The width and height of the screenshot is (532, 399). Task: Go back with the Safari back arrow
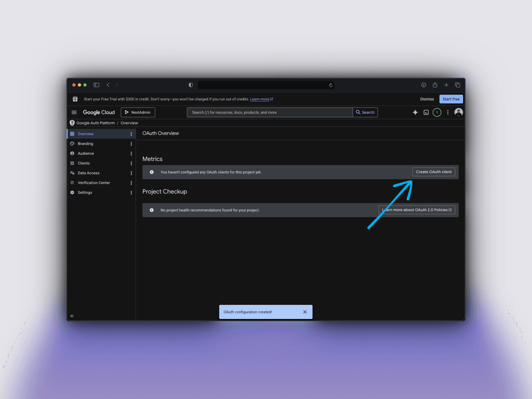108,85
